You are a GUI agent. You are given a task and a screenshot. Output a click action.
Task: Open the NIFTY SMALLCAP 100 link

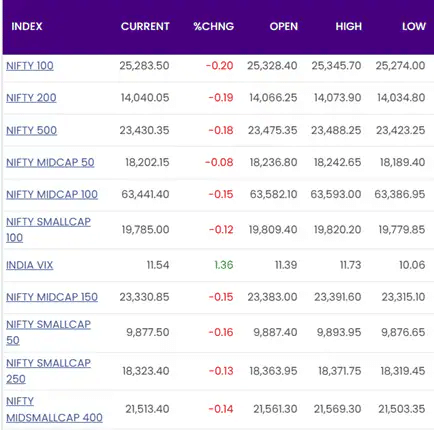(x=48, y=230)
